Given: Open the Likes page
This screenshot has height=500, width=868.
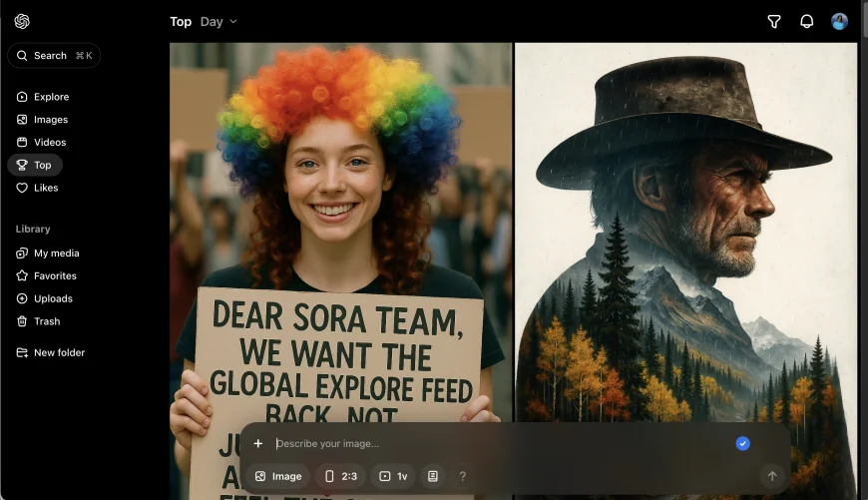Looking at the screenshot, I should coord(37,188).
